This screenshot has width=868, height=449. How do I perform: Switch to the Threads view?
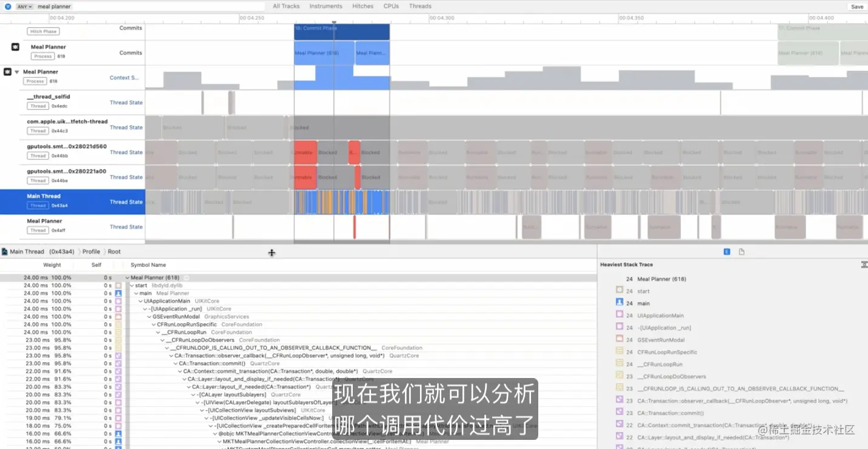pos(420,6)
